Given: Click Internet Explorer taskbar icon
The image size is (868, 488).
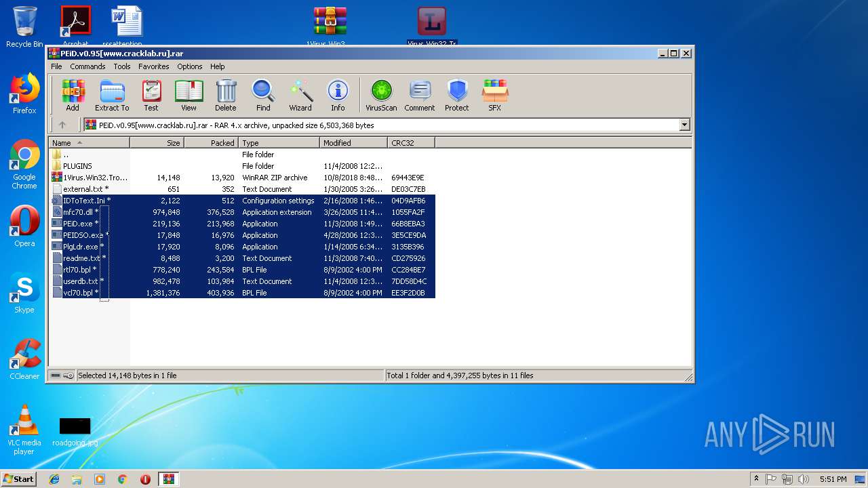Looking at the screenshot, I should click(x=54, y=479).
